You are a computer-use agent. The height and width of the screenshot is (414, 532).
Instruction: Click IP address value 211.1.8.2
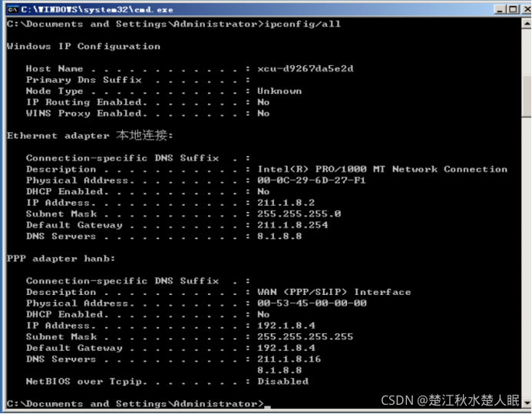tap(286, 203)
